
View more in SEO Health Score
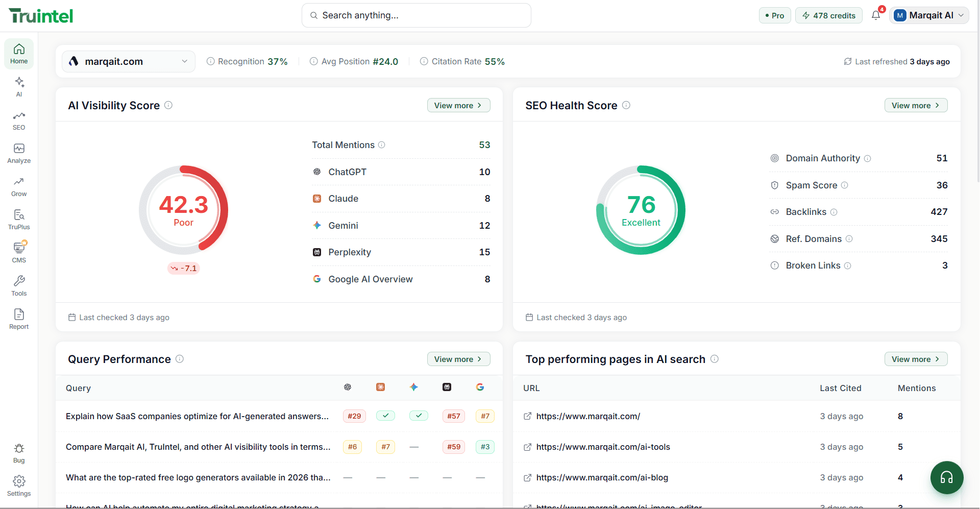[916, 105]
